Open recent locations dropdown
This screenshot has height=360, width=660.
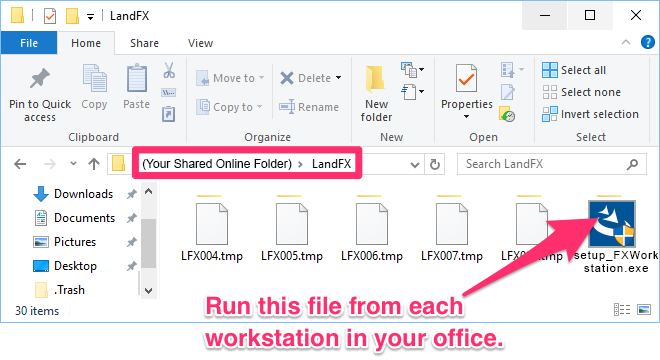pyautogui.click(x=73, y=164)
